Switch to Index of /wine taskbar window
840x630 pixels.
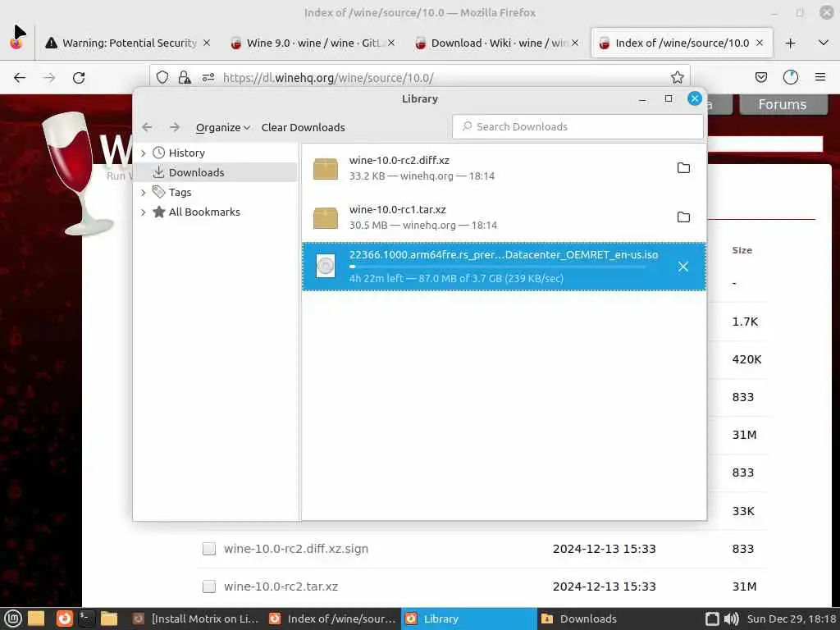tap(332, 619)
